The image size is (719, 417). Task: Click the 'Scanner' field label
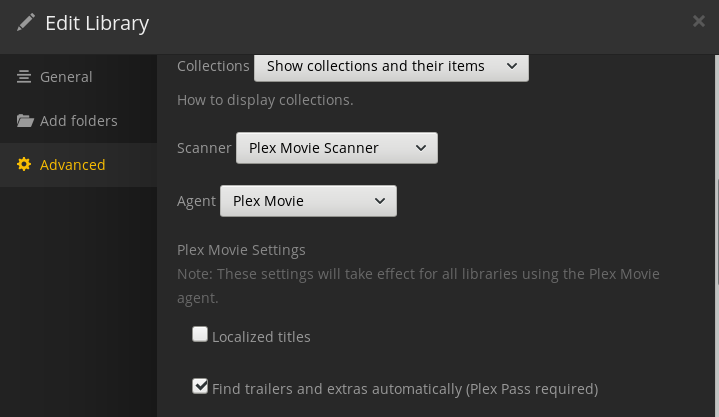click(204, 148)
